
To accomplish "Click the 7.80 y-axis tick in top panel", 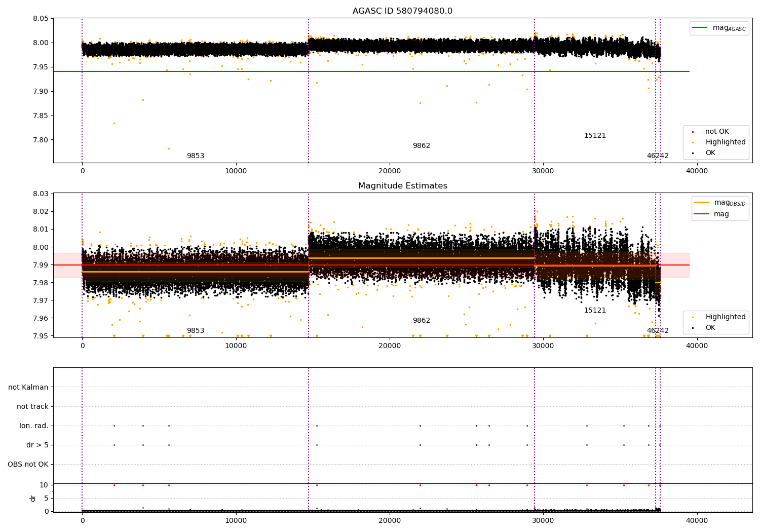I will (41, 140).
